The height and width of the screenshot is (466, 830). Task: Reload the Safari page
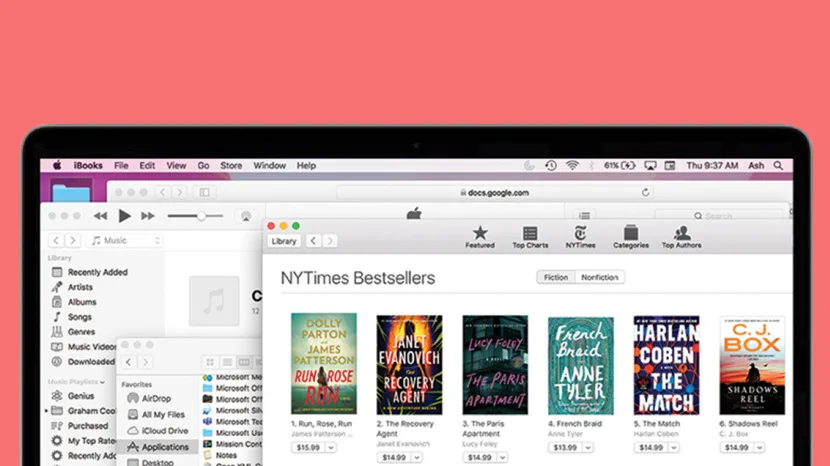pyautogui.click(x=645, y=192)
